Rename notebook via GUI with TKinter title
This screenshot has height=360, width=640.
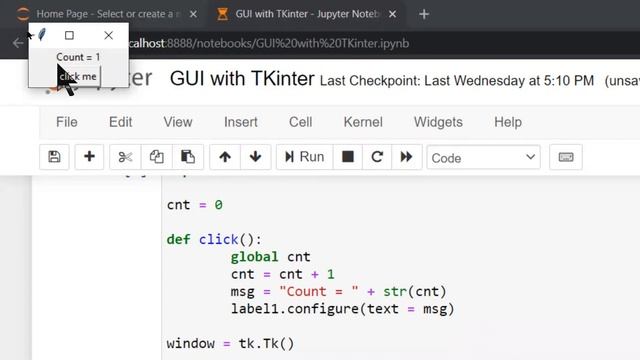pos(242,78)
